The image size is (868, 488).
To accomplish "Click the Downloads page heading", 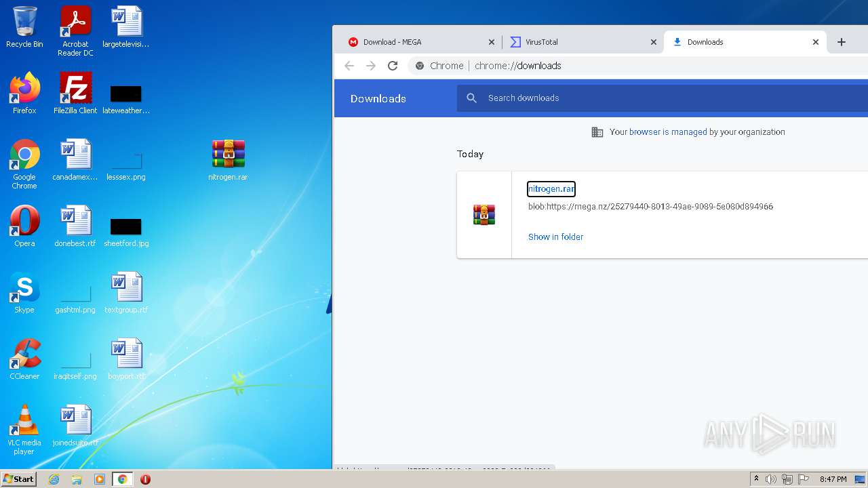I will coord(378,98).
